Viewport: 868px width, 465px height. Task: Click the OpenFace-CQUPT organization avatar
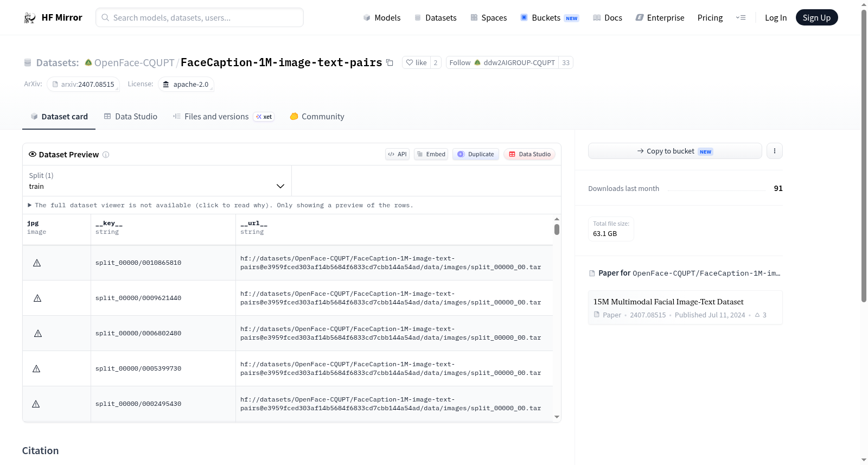tap(88, 62)
